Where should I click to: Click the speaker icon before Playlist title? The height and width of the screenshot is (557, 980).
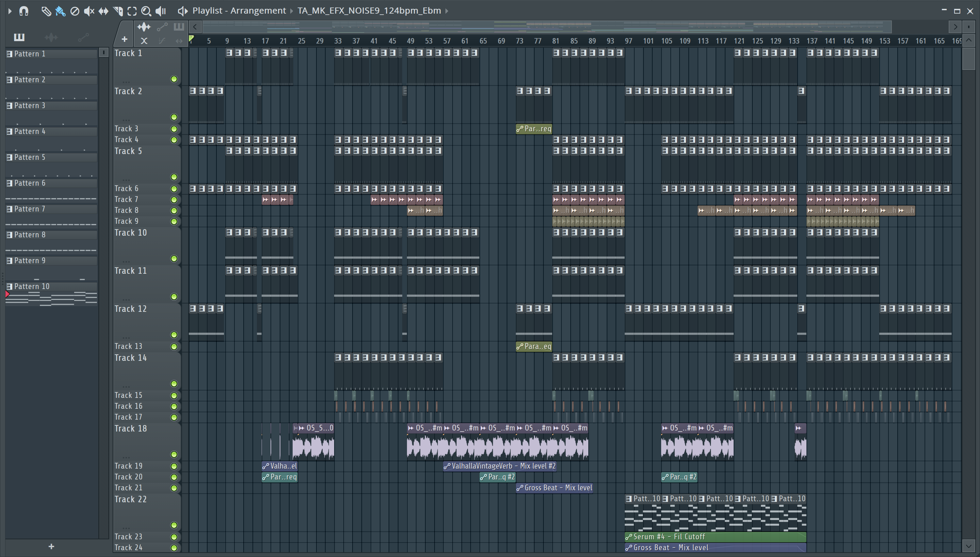[183, 11]
